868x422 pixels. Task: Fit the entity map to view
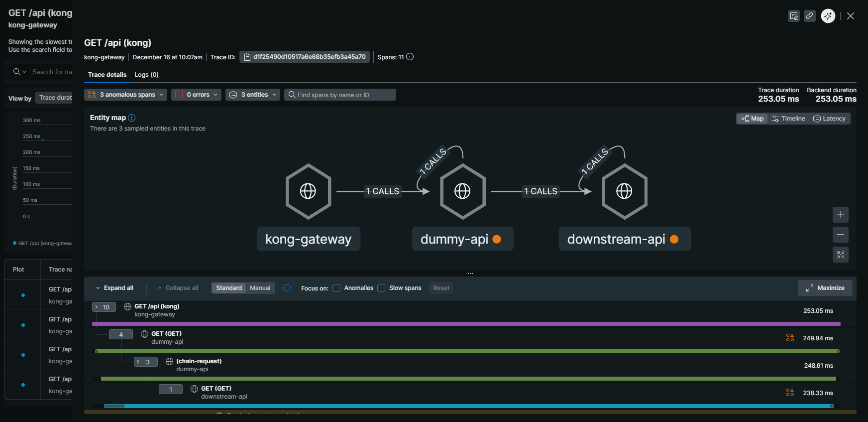click(840, 255)
